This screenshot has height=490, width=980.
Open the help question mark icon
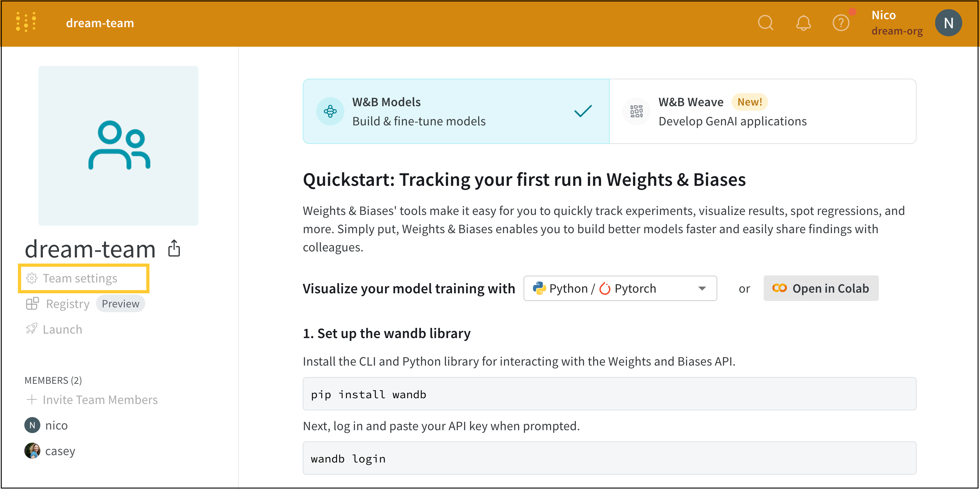[841, 23]
